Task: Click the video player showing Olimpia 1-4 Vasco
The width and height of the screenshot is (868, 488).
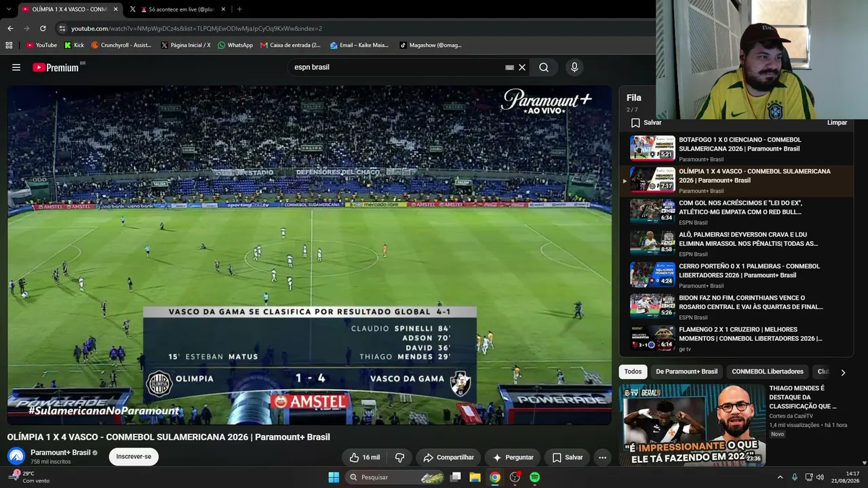Action: coord(309,255)
